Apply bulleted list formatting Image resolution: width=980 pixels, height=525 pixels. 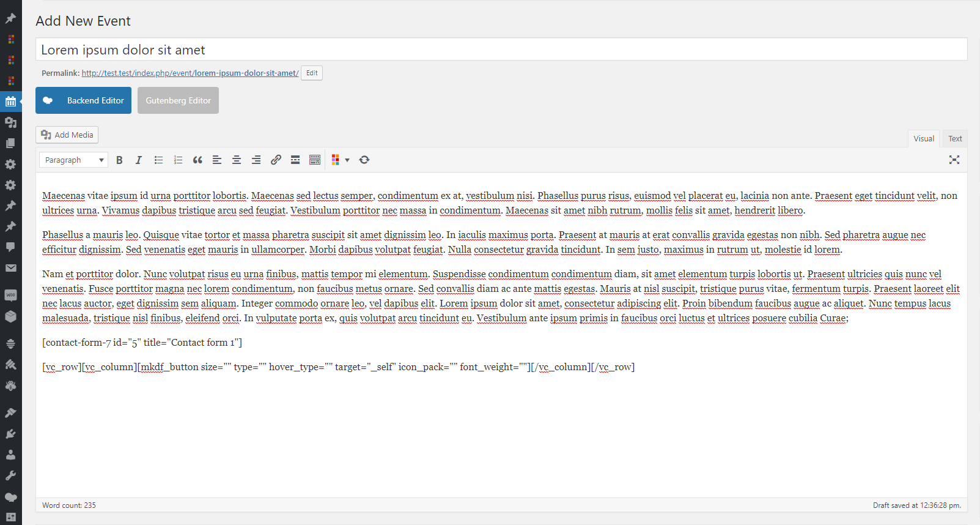coord(158,160)
